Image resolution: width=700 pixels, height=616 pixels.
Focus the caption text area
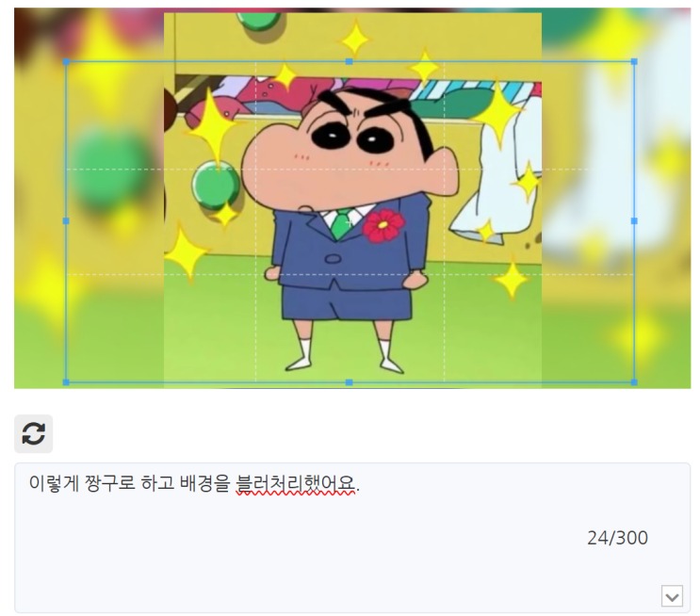(352, 538)
